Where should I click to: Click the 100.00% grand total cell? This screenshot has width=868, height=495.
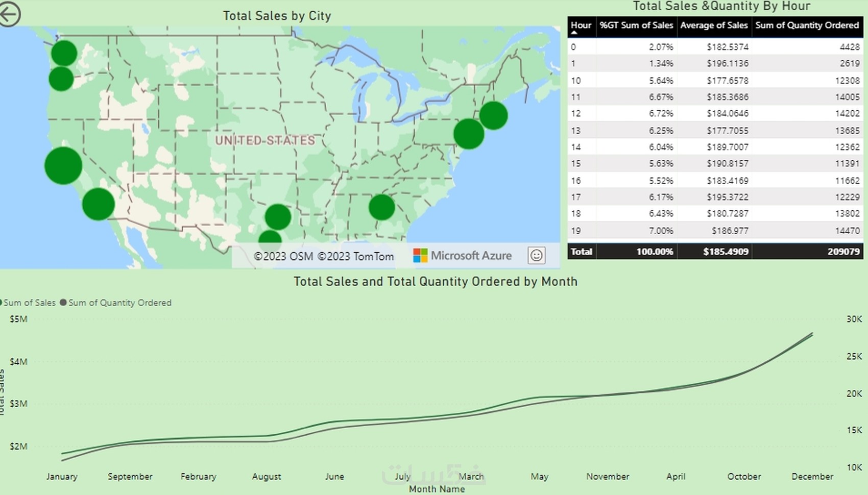pos(655,252)
